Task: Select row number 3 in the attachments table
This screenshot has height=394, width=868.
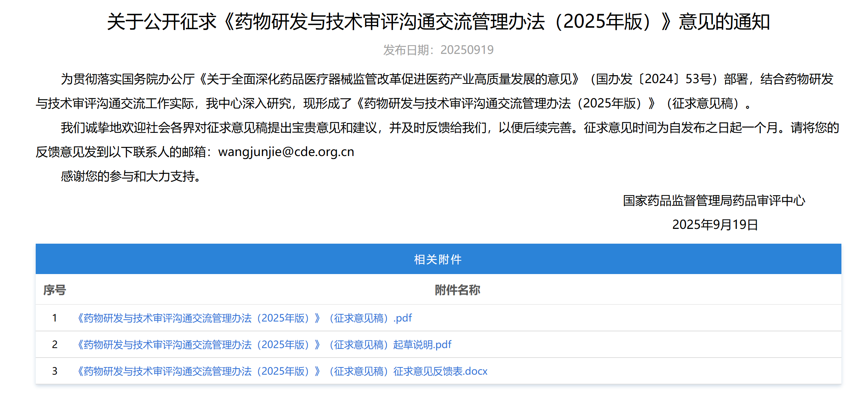Action: (55, 371)
